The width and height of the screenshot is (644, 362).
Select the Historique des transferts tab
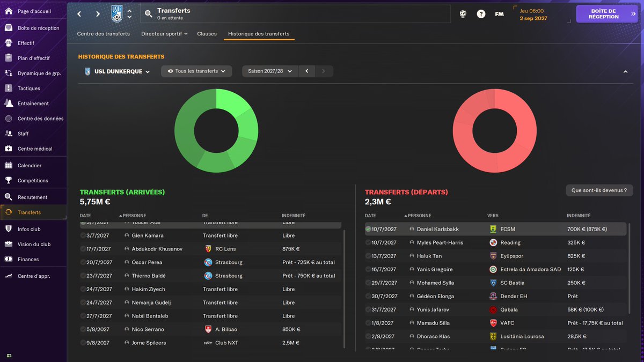(x=259, y=34)
